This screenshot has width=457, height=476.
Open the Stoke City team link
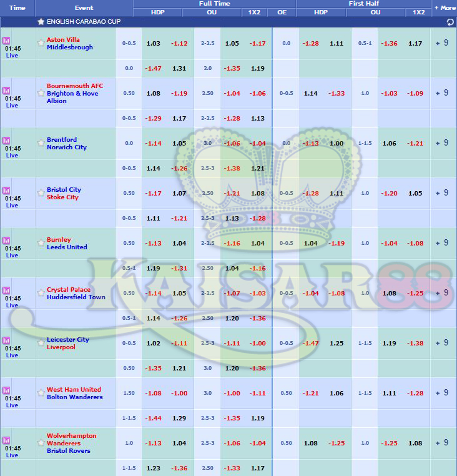click(x=62, y=197)
